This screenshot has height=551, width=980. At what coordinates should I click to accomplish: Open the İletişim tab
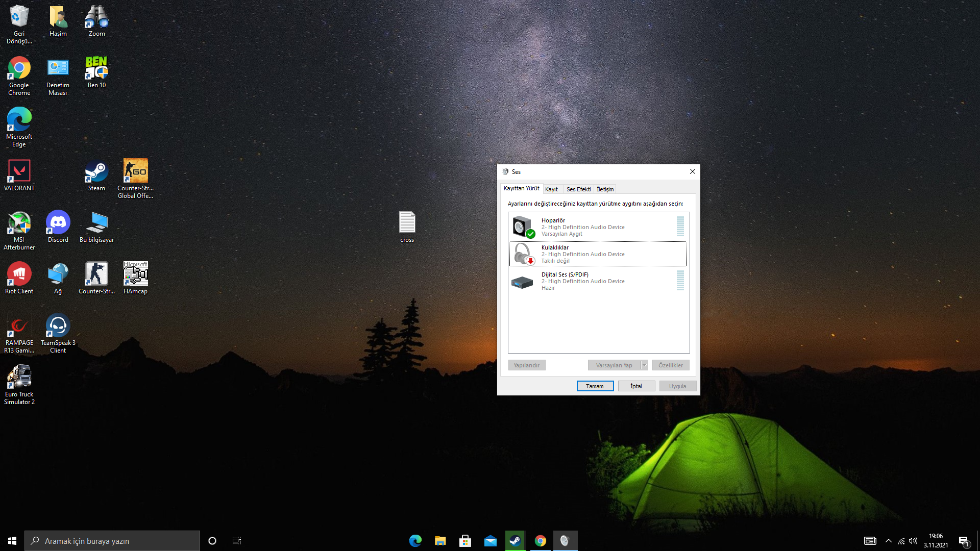(605, 189)
